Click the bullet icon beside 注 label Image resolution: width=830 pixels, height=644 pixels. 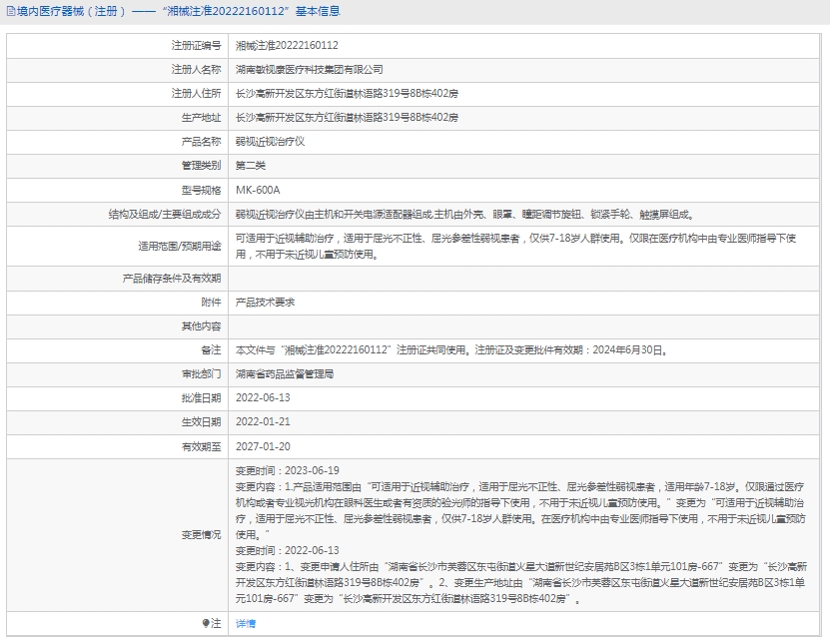(x=207, y=623)
